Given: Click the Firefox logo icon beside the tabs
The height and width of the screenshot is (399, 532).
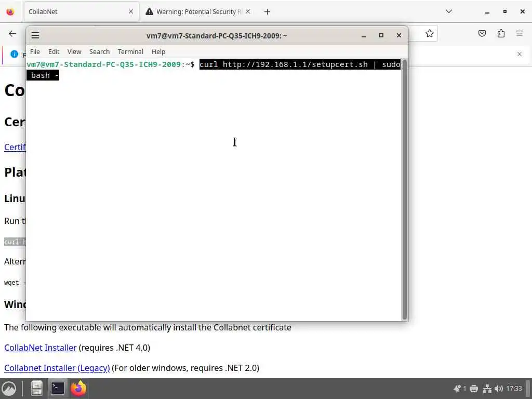Looking at the screenshot, I should (x=10, y=11).
